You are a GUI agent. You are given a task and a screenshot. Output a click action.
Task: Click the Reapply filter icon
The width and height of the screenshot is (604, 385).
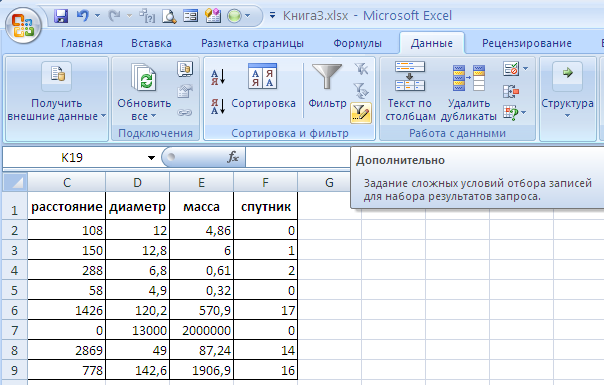pyautogui.click(x=361, y=91)
